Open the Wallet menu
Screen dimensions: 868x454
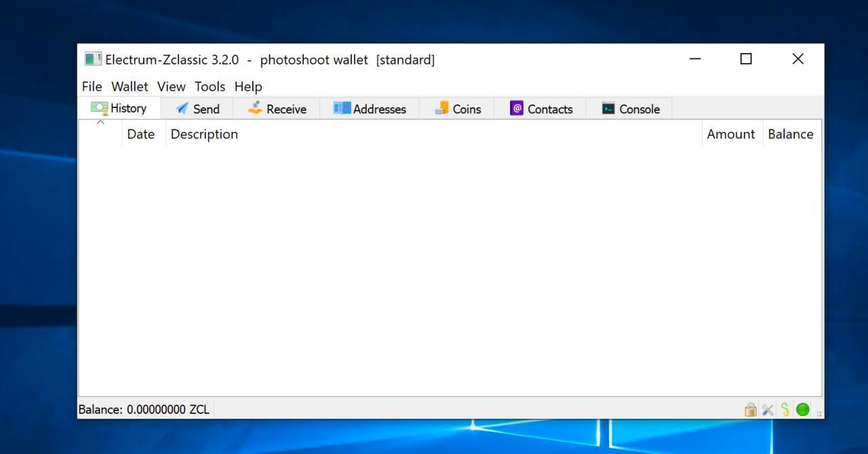130,87
